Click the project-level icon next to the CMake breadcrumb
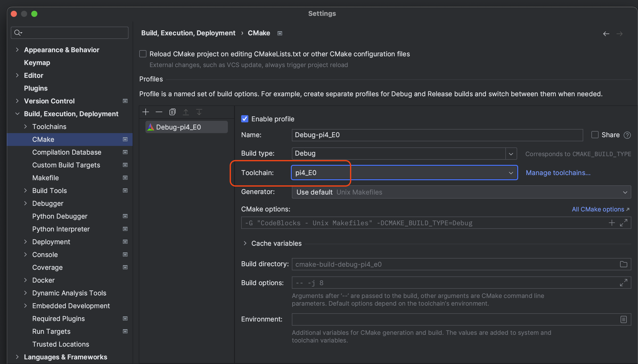 280,33
